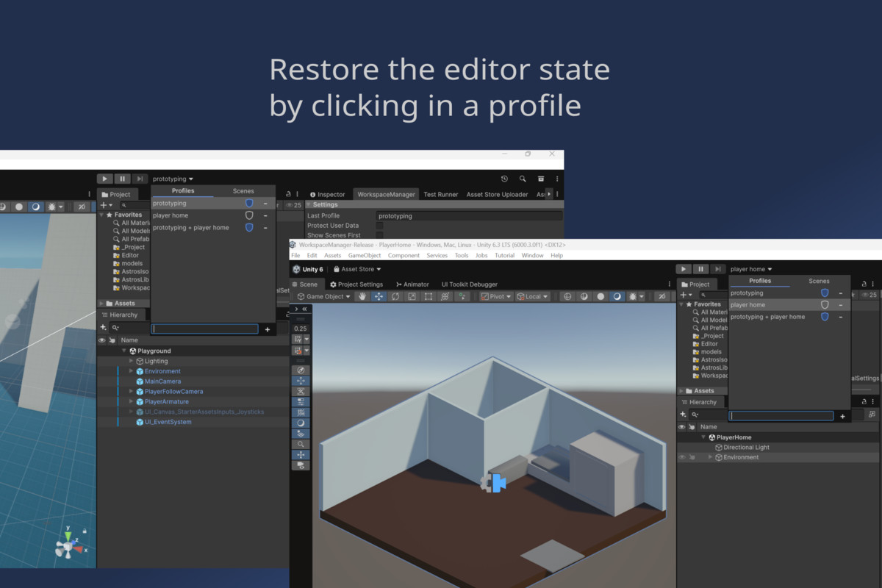Switch to Animator tab
The image size is (882, 588).
[x=412, y=284]
